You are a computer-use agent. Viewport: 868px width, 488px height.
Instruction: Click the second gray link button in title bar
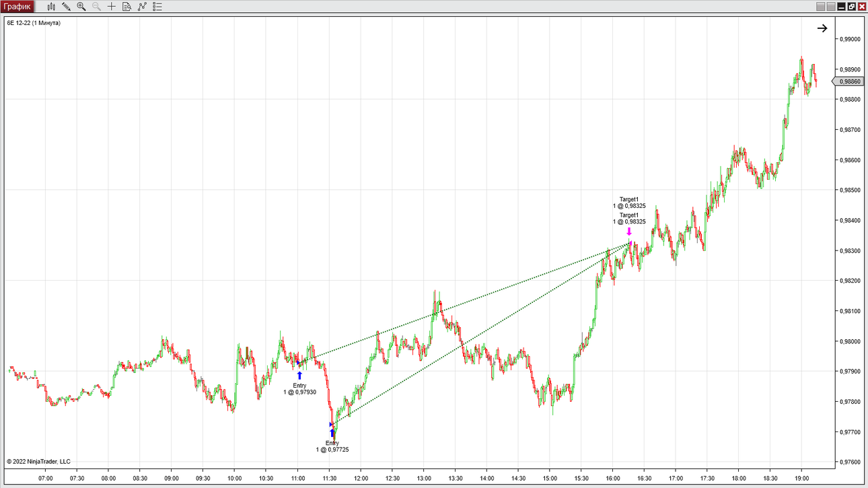pos(831,7)
